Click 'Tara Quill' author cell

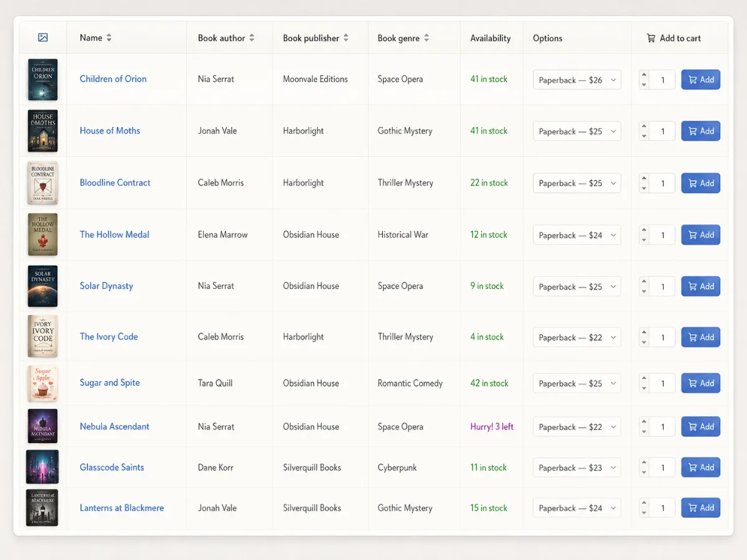tap(215, 383)
